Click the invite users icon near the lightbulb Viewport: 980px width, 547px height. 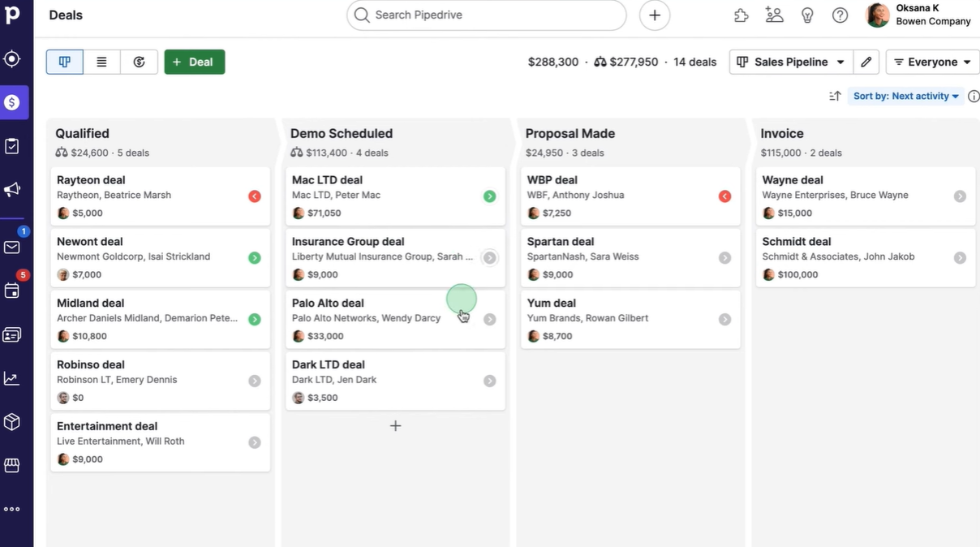773,14
